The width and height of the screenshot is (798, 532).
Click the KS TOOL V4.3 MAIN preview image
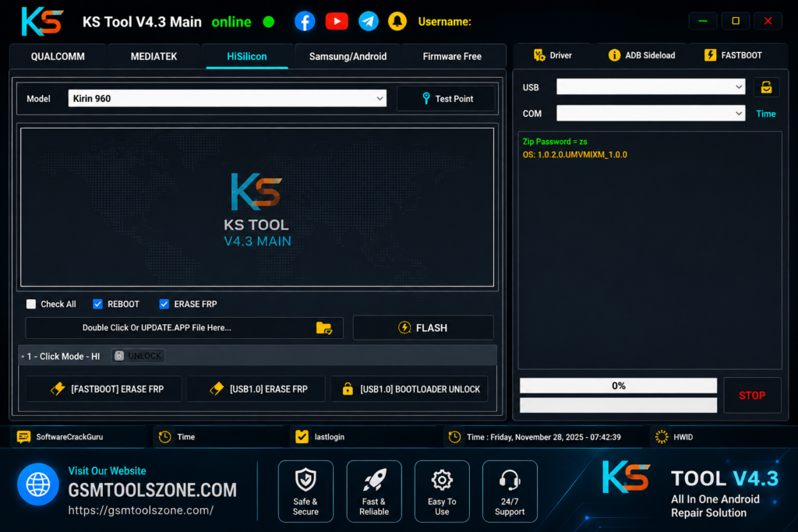click(x=257, y=207)
